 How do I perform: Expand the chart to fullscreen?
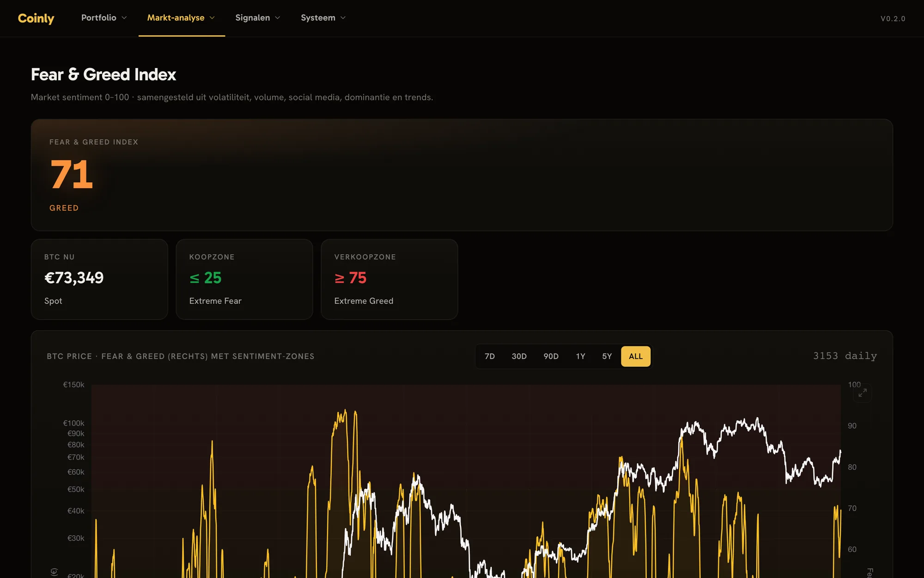coord(863,393)
